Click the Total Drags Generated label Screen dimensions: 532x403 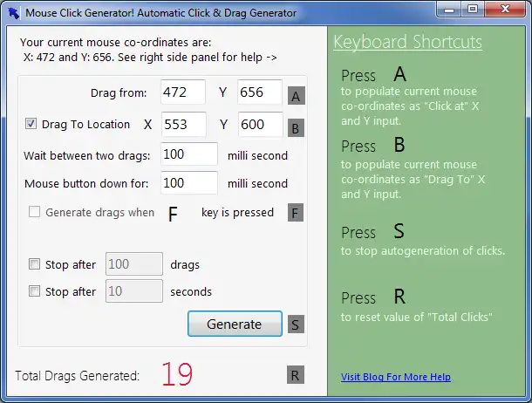(x=78, y=376)
